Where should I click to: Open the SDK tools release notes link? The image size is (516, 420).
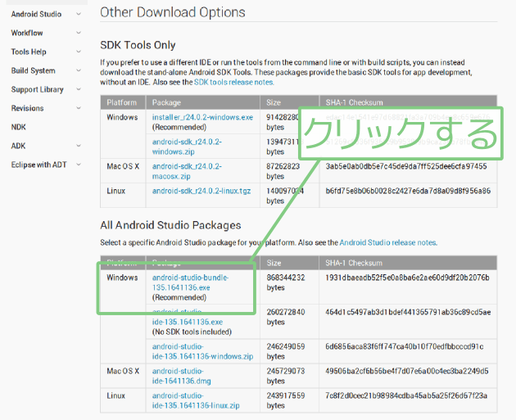[x=234, y=82]
